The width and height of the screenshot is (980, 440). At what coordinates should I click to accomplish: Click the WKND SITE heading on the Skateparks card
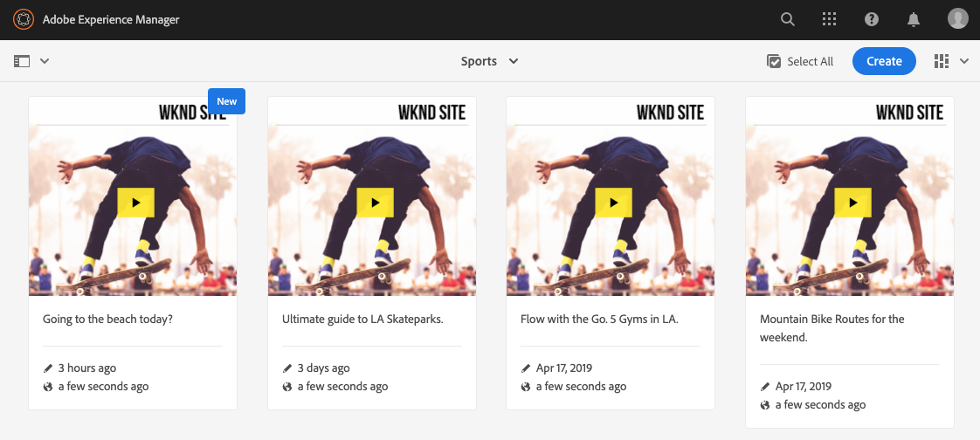[431, 113]
